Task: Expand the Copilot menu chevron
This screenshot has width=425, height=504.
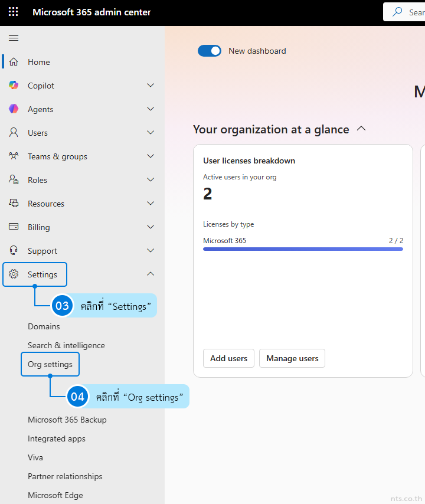Action: tap(151, 85)
